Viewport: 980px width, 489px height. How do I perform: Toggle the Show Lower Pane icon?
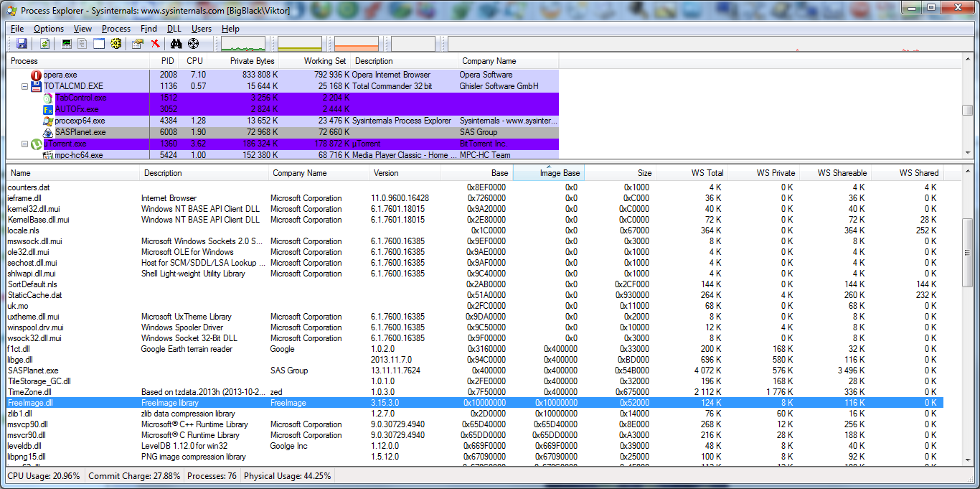98,44
